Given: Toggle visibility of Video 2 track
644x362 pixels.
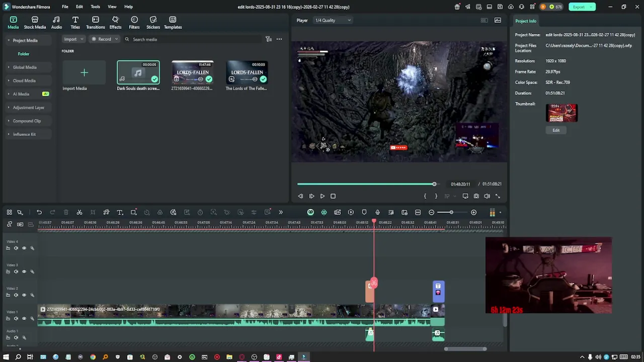Looking at the screenshot, I should coord(24,295).
